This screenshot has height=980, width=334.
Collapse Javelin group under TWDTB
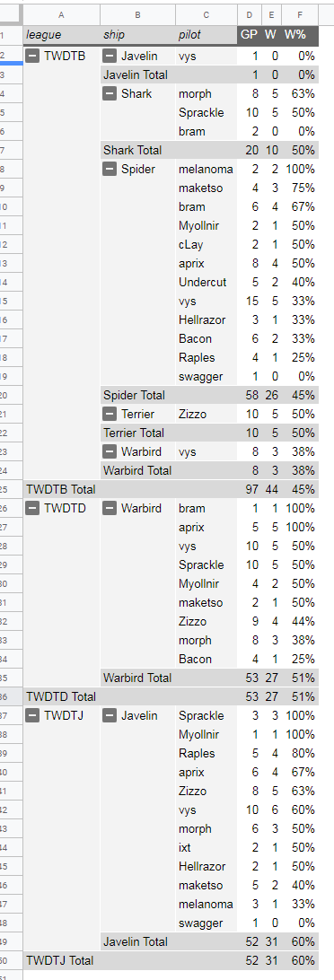(110, 57)
